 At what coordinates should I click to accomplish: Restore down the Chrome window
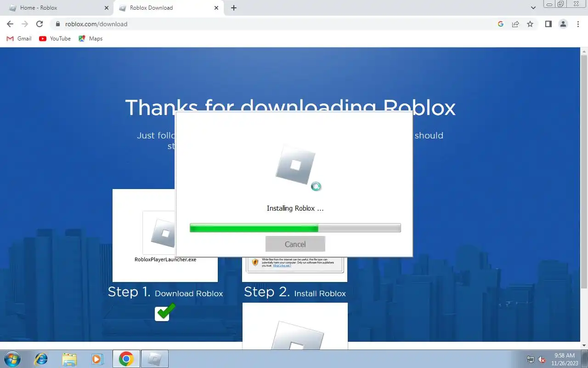coord(561,4)
